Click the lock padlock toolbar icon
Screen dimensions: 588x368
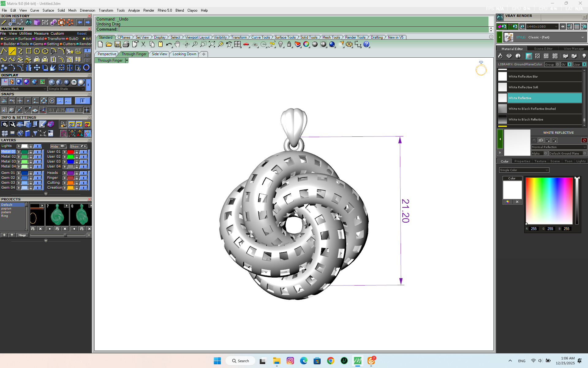click(x=289, y=44)
